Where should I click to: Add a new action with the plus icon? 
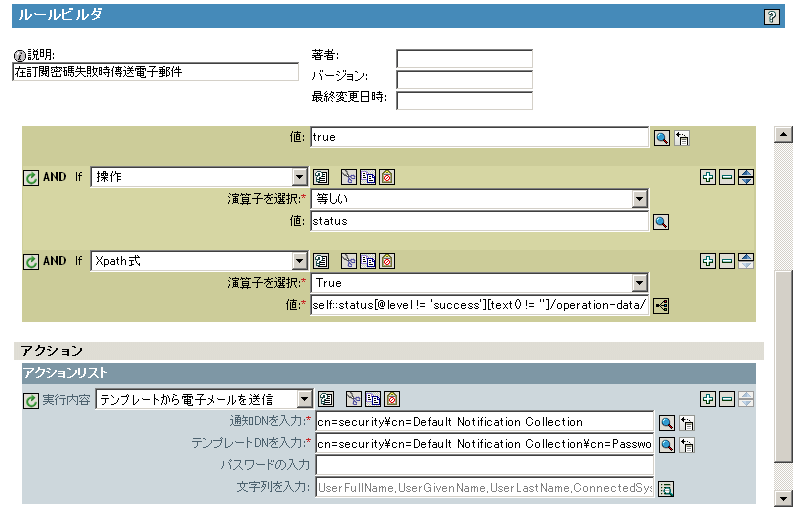pos(708,399)
